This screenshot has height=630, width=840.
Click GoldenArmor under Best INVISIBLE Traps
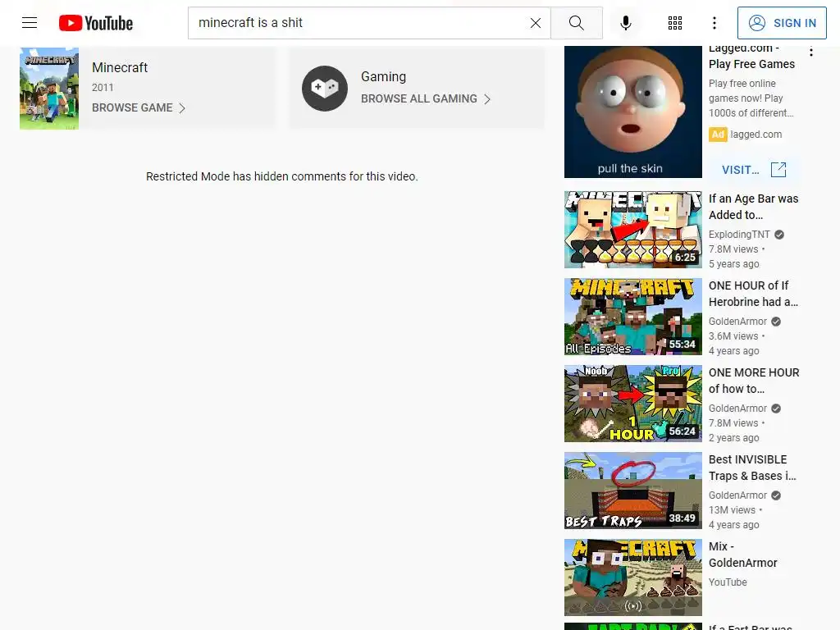tap(737, 495)
